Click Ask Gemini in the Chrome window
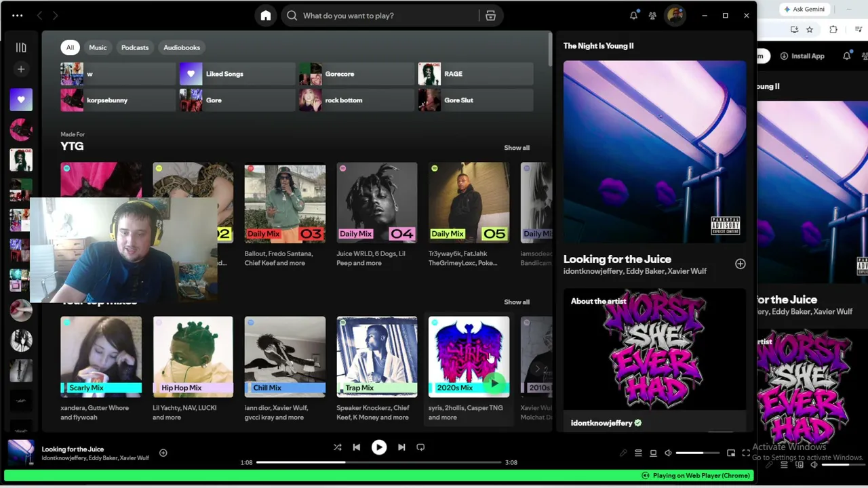Screen dimensions: 868x488 click(x=804, y=9)
